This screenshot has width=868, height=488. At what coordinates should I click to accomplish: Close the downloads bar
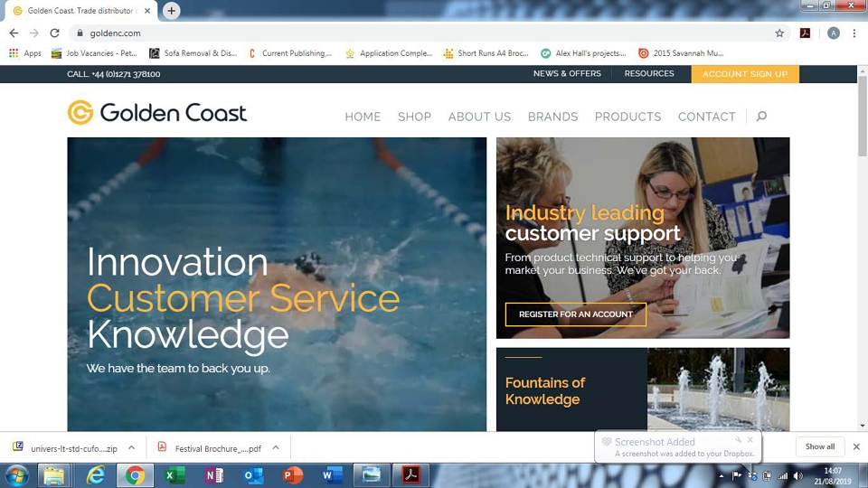point(856,446)
